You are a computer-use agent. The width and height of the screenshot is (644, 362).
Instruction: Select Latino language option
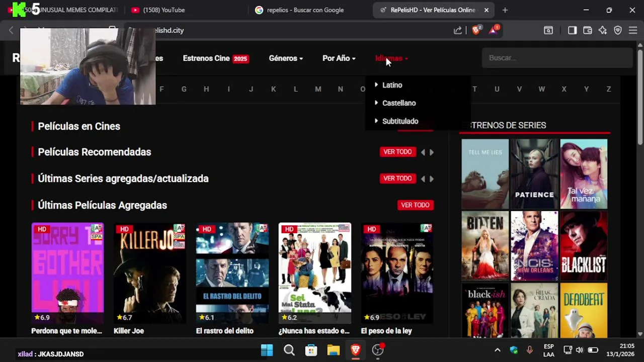point(392,85)
